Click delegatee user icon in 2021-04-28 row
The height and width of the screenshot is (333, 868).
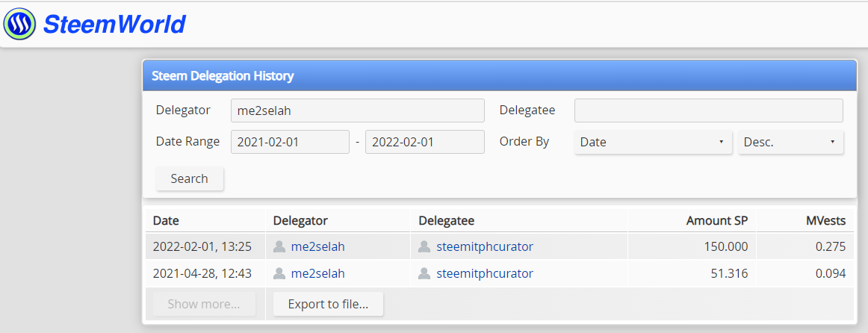[x=424, y=273]
